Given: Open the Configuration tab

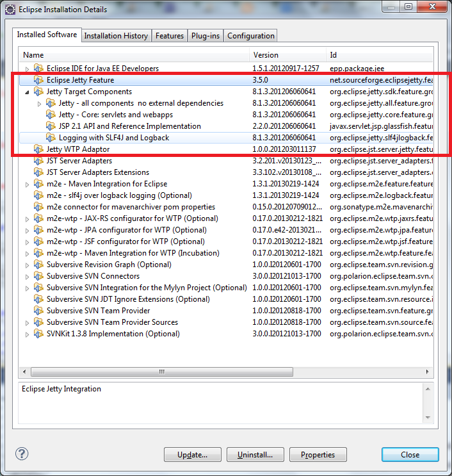Looking at the screenshot, I should point(250,36).
